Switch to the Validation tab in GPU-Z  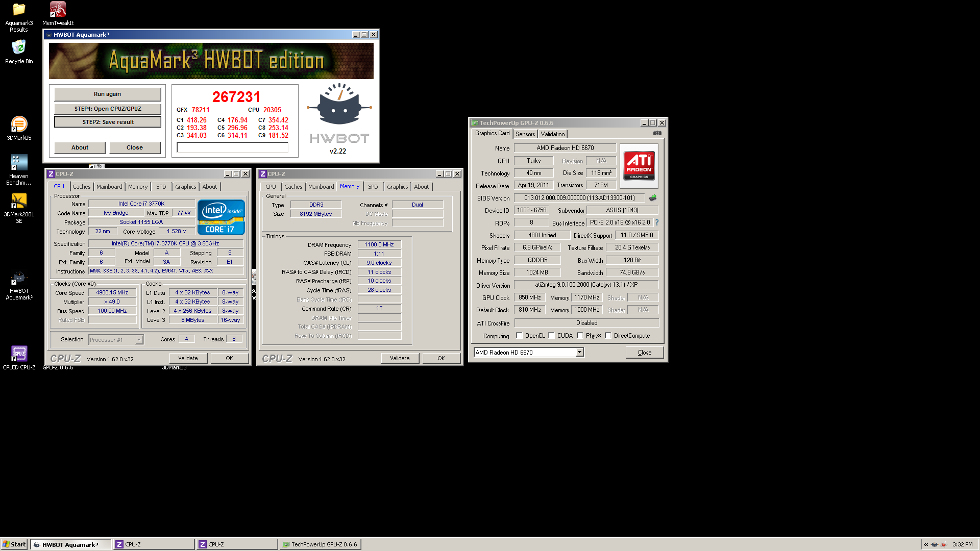click(x=553, y=134)
